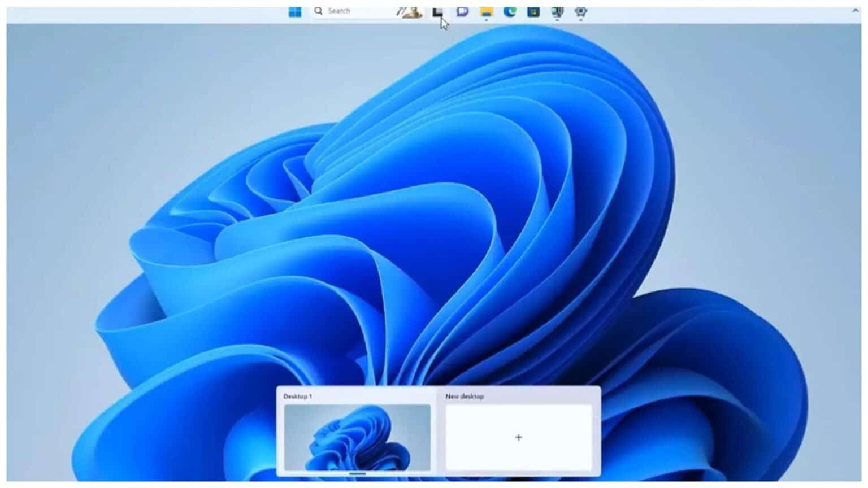Image resolution: width=868 pixels, height=488 pixels.
Task: Open Microsoft Edge from the taskbar
Action: [x=510, y=11]
